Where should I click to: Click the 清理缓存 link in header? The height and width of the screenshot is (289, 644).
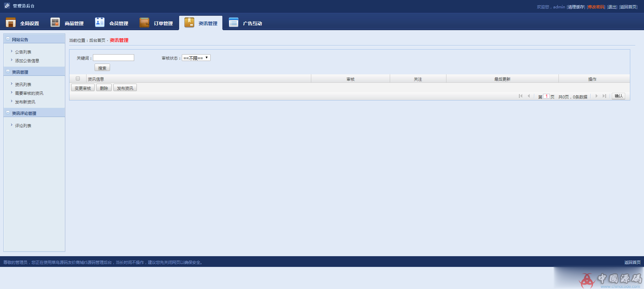[x=576, y=7]
